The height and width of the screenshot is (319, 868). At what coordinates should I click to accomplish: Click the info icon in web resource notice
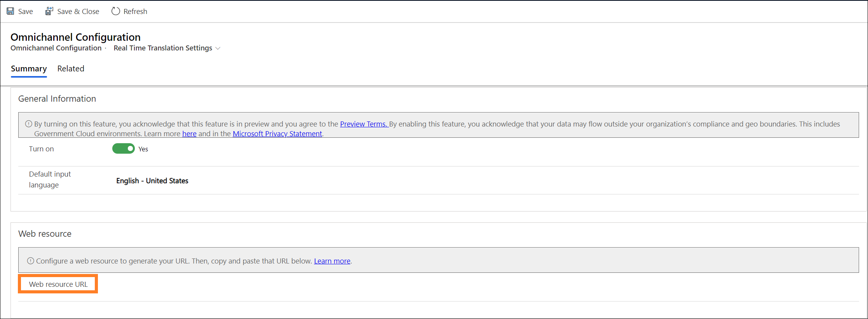pyautogui.click(x=31, y=261)
